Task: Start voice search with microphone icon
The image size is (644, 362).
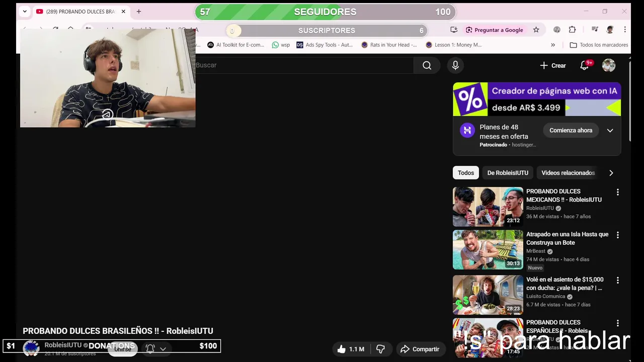Action: pyautogui.click(x=455, y=65)
